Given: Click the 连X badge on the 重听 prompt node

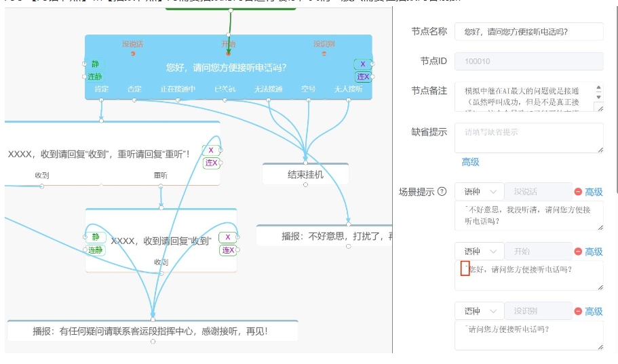Looking at the screenshot, I should pos(211,163).
